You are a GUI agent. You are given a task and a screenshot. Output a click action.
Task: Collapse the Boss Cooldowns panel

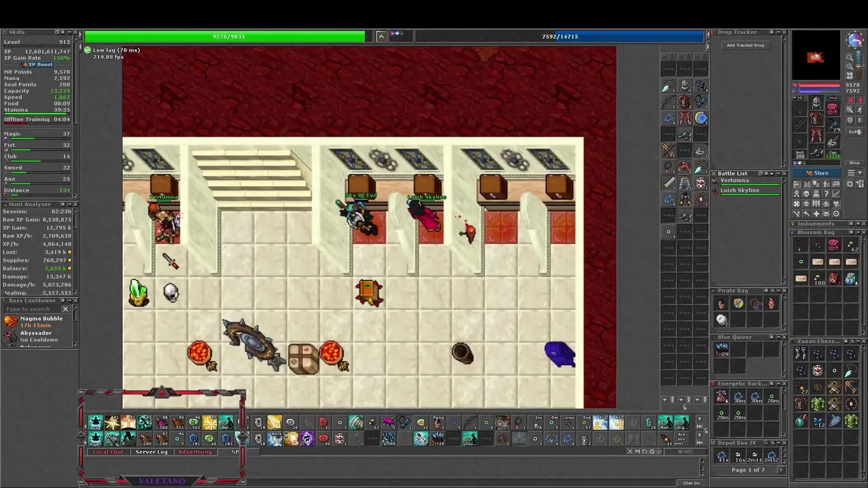[70, 300]
